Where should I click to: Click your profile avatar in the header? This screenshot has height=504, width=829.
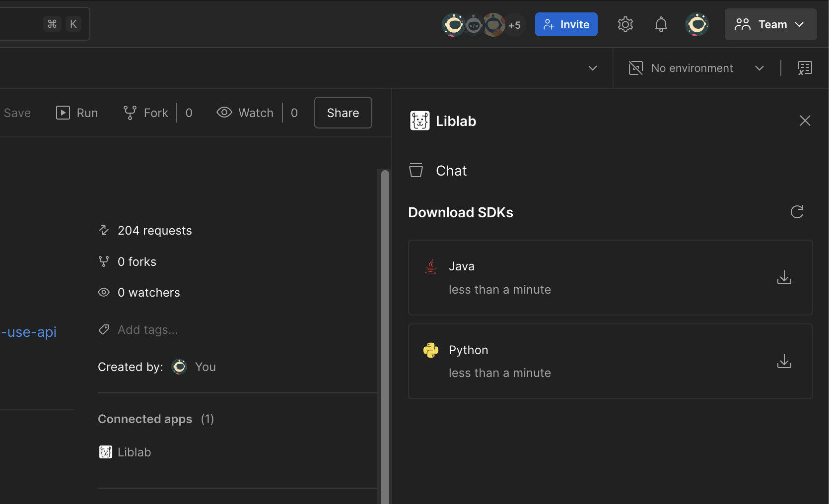pos(696,24)
